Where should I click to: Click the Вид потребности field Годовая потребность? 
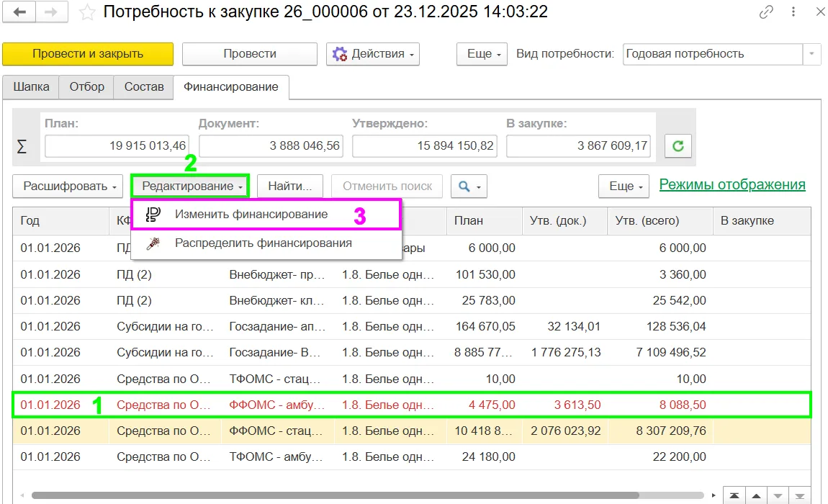[x=712, y=54]
